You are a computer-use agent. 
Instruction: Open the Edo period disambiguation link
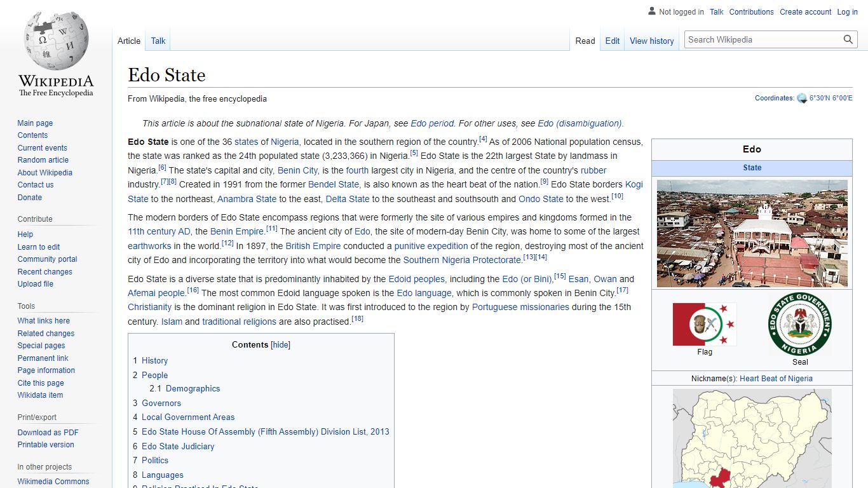coord(432,123)
